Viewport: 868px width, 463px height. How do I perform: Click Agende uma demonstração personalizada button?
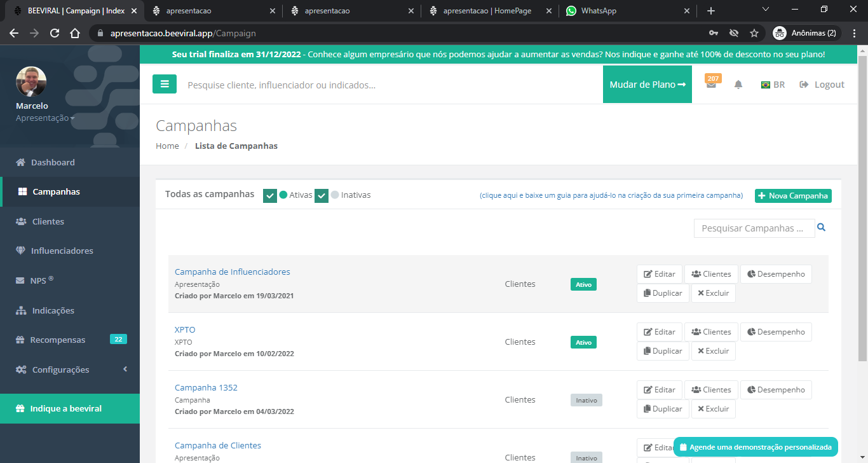click(x=756, y=447)
